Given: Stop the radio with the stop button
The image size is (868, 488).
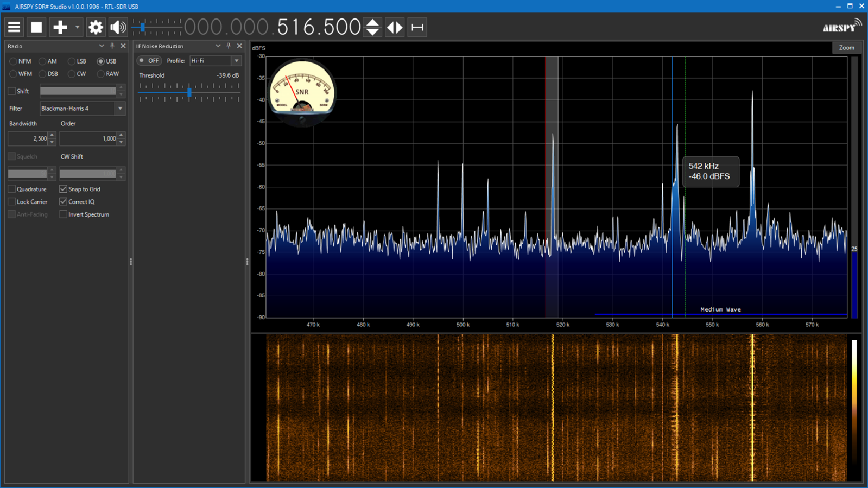Looking at the screenshot, I should [x=36, y=27].
